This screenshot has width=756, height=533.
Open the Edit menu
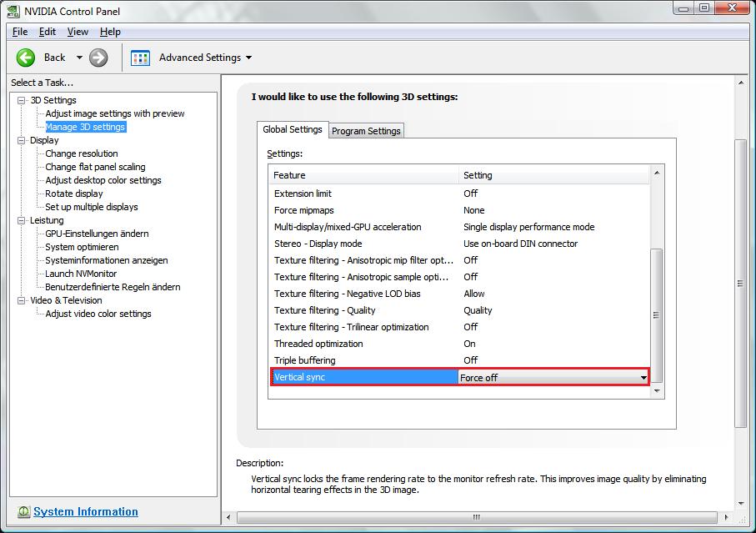[48, 32]
